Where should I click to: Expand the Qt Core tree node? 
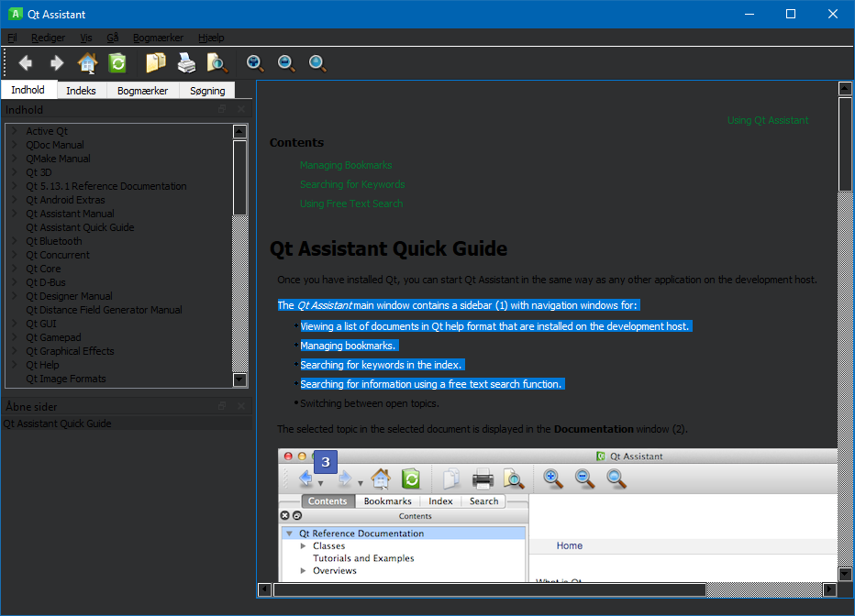[15, 269]
